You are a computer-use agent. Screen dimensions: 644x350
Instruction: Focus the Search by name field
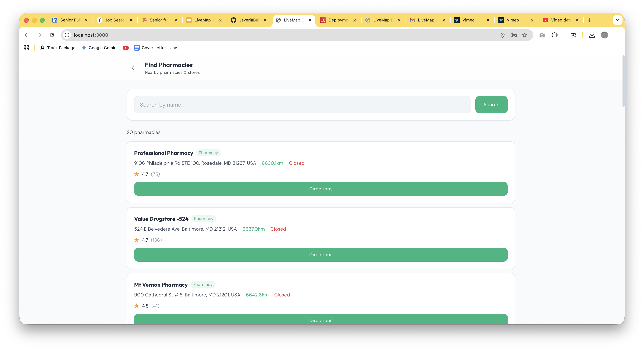(x=302, y=104)
